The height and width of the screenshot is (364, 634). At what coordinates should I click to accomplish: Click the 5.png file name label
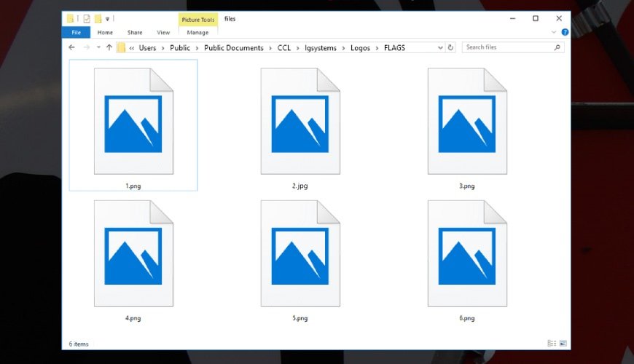coord(300,318)
